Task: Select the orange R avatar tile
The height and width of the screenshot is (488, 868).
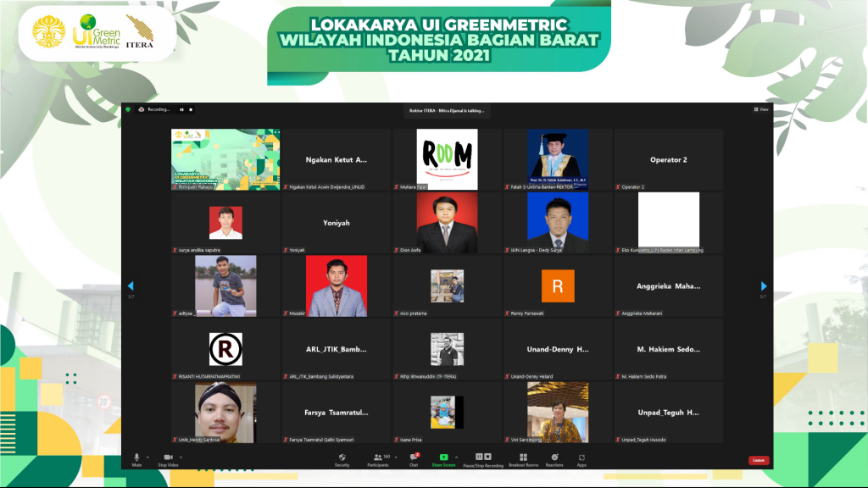Action: coord(558,286)
